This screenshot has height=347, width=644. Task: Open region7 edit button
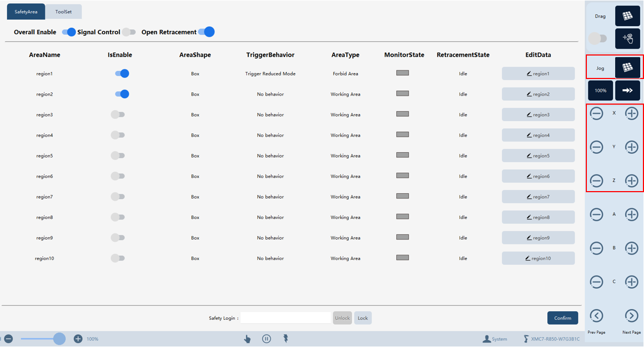(x=538, y=197)
